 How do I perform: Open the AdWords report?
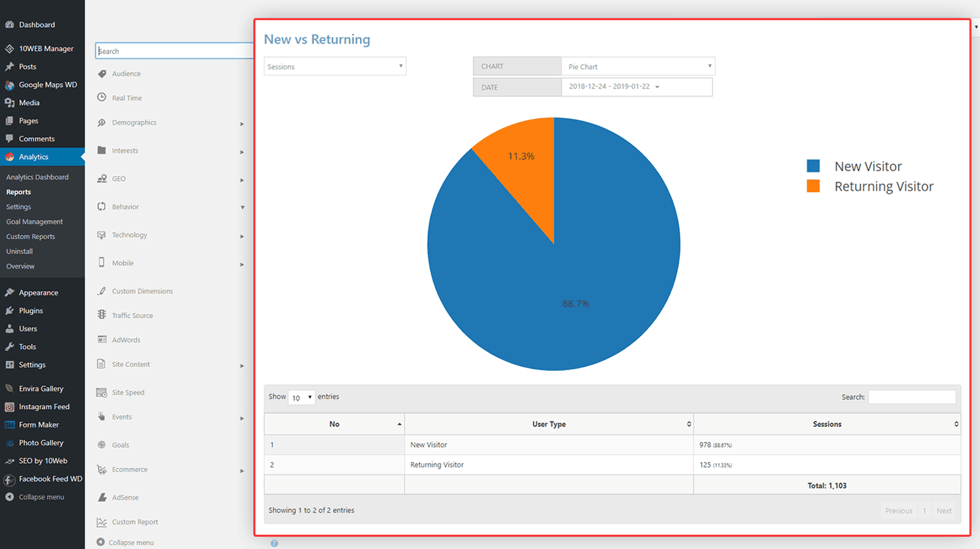(102, 339)
